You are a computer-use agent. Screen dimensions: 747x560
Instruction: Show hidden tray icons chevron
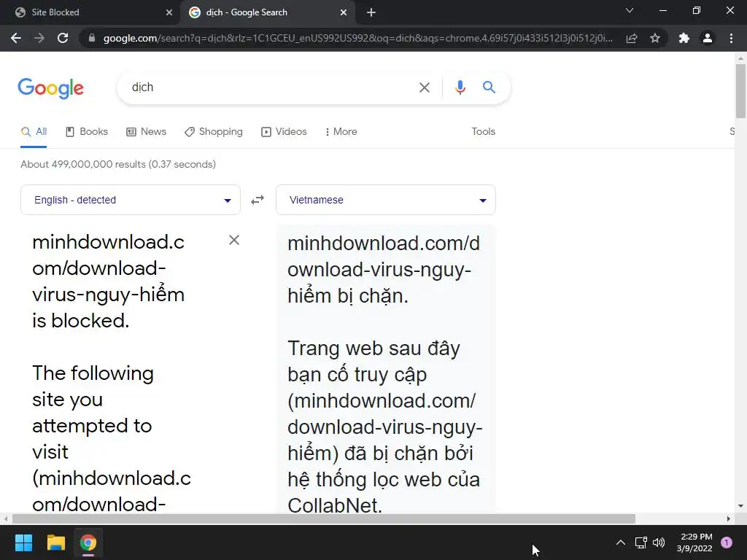[620, 542]
